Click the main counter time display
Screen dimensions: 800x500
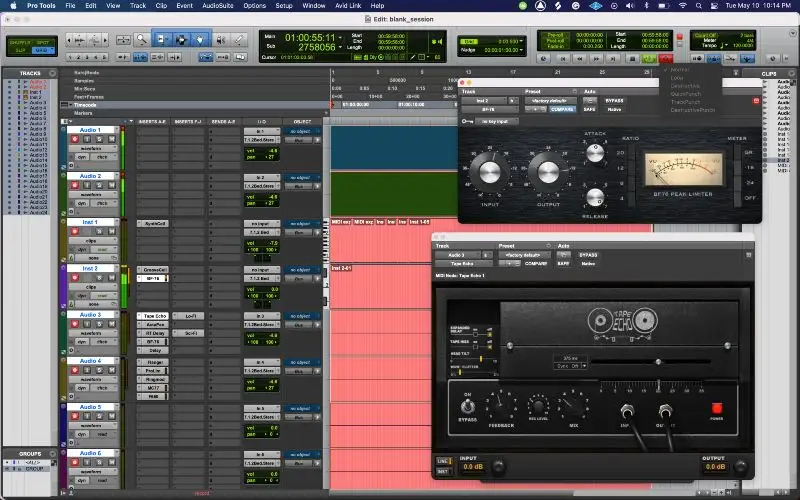(310, 37)
